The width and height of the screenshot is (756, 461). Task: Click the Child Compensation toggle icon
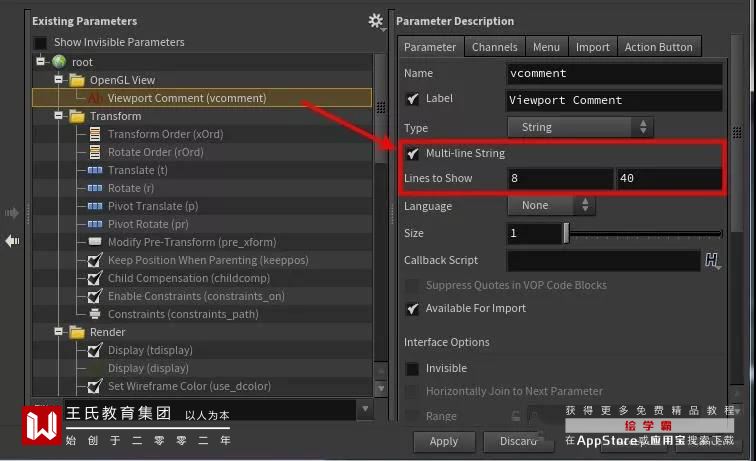[x=95, y=278]
